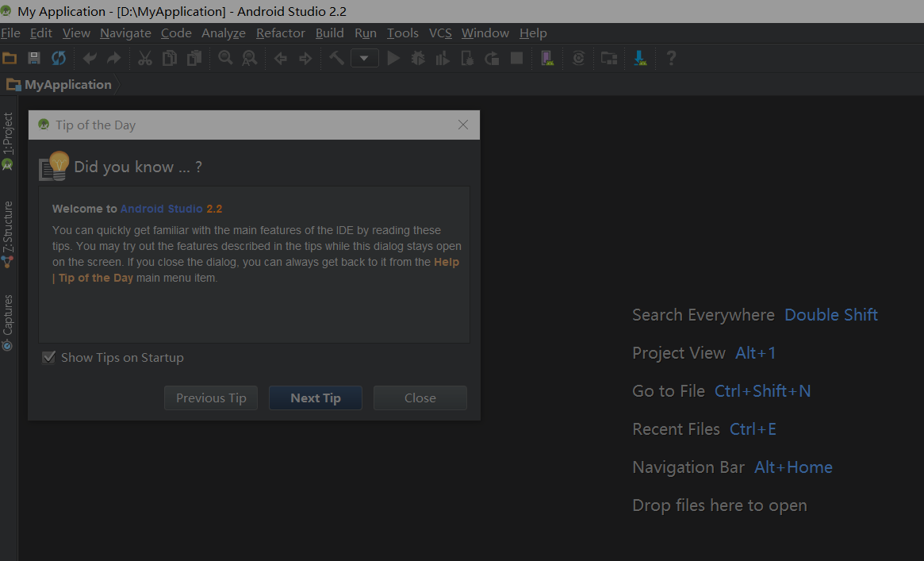Open the Run menu
924x561 pixels.
(x=366, y=33)
